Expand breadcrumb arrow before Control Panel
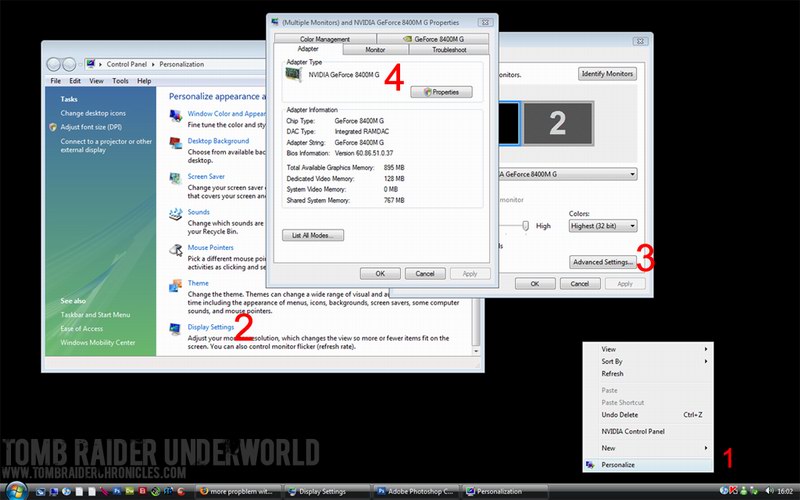Viewport: 800px width, 500px height. tap(101, 64)
